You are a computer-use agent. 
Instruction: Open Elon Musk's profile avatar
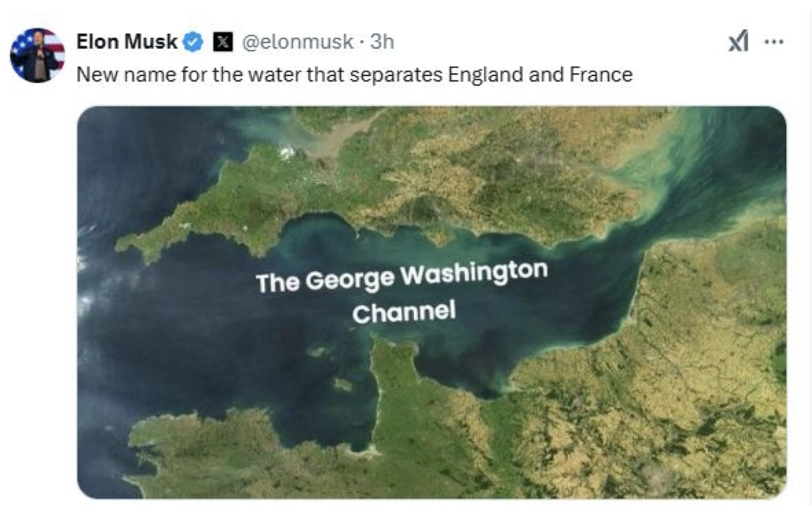(x=37, y=55)
